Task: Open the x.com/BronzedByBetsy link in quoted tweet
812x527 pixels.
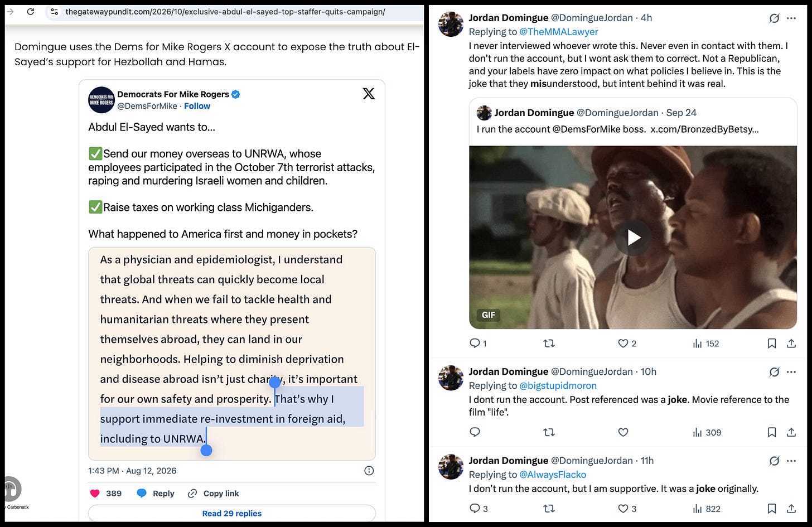Action: point(704,129)
